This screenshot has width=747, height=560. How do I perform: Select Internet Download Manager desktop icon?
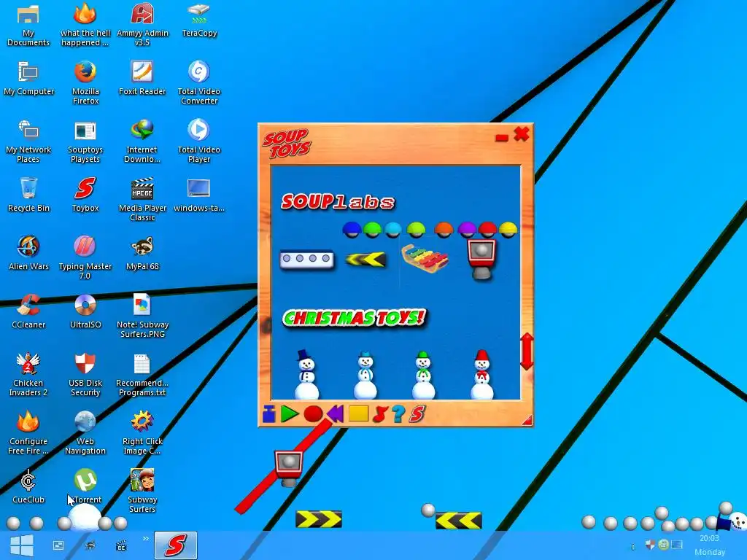click(142, 141)
